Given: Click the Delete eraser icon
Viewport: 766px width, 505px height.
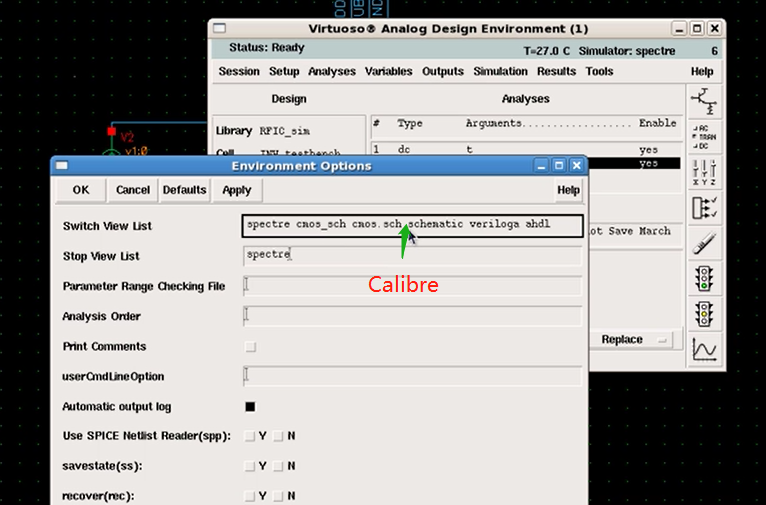Looking at the screenshot, I should pos(704,243).
